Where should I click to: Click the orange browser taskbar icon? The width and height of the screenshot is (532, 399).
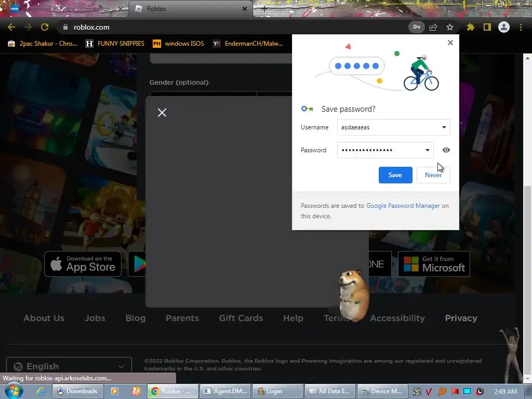(136, 391)
